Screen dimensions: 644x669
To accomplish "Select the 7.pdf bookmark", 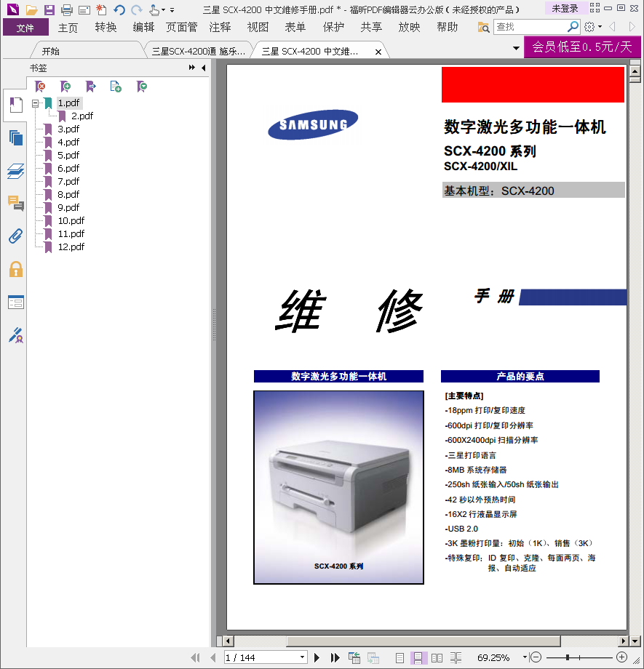I will 68,182.
